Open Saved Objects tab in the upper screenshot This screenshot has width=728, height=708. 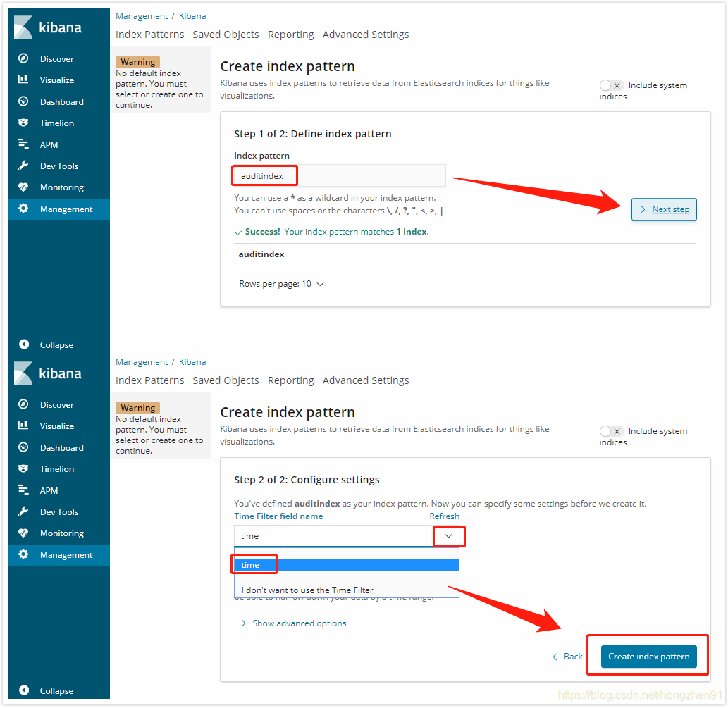pyautogui.click(x=226, y=35)
